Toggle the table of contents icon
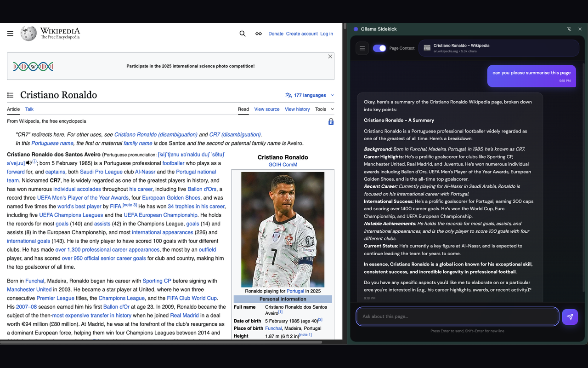588x368 pixels. [x=10, y=95]
